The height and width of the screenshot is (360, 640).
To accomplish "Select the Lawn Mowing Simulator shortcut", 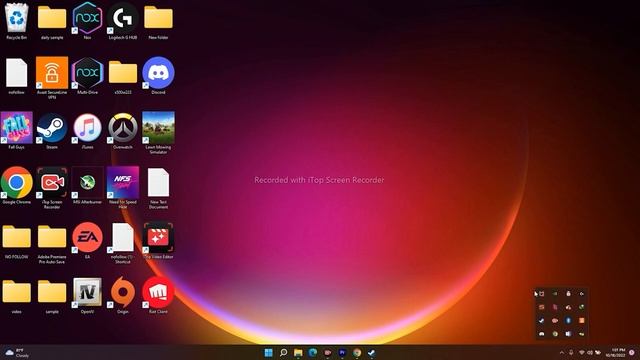I will [158, 133].
